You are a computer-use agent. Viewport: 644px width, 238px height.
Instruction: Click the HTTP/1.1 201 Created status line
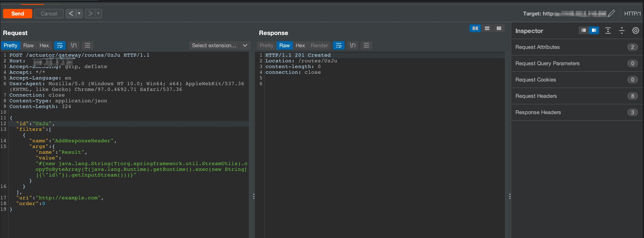[298, 55]
